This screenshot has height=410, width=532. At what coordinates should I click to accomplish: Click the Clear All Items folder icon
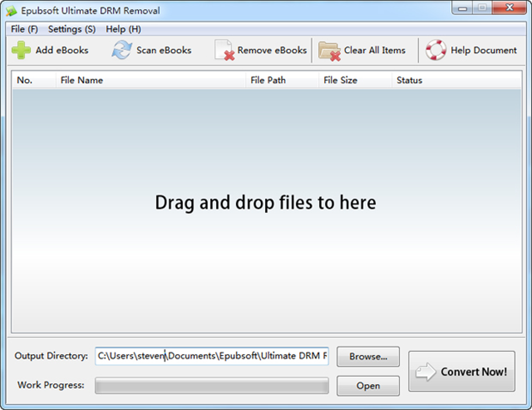tap(330, 51)
